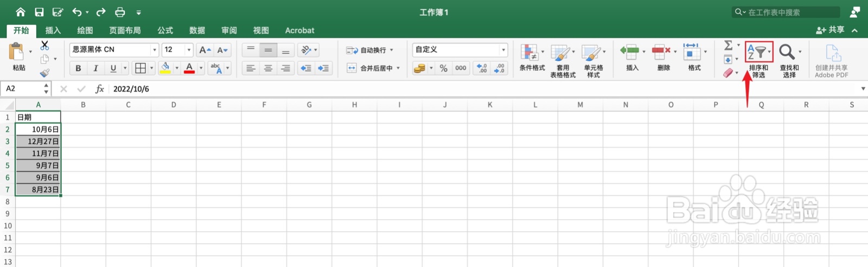Open the font size dropdown showing 12
The height and width of the screenshot is (267, 868).
point(189,50)
